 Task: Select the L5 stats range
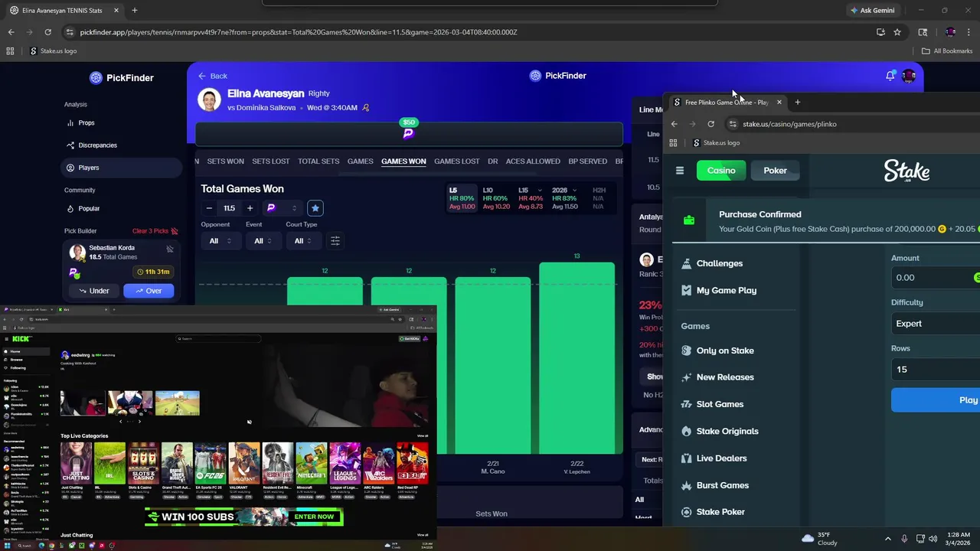(462, 198)
